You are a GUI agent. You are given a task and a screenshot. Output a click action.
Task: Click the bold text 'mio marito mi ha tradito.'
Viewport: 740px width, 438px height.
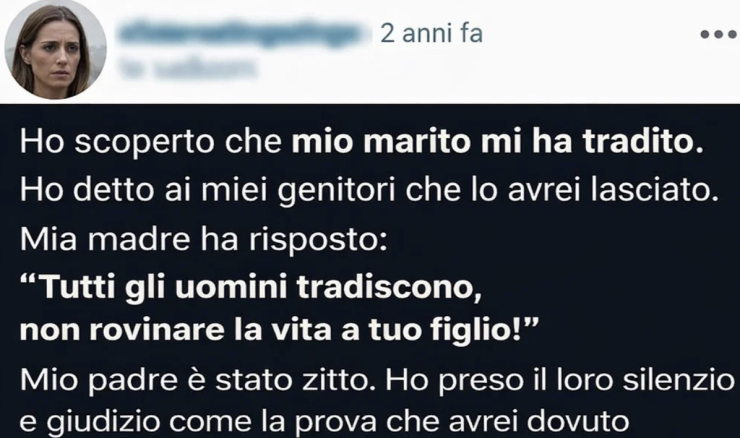pyautogui.click(x=497, y=141)
